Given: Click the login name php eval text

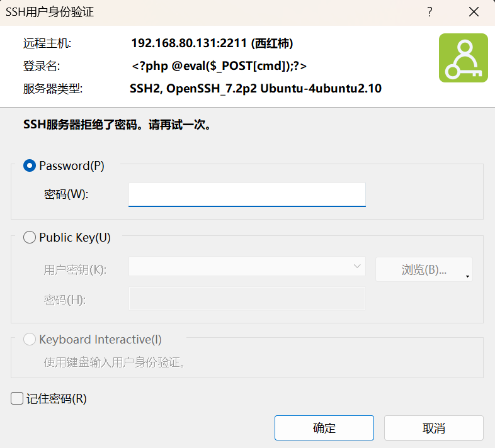Looking at the screenshot, I should coord(219,66).
